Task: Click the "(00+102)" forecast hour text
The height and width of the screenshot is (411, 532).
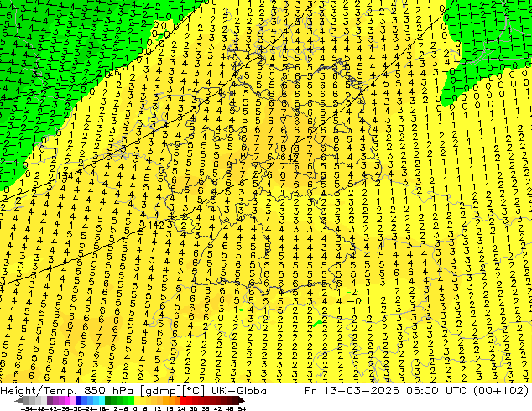Action: pos(503,391)
